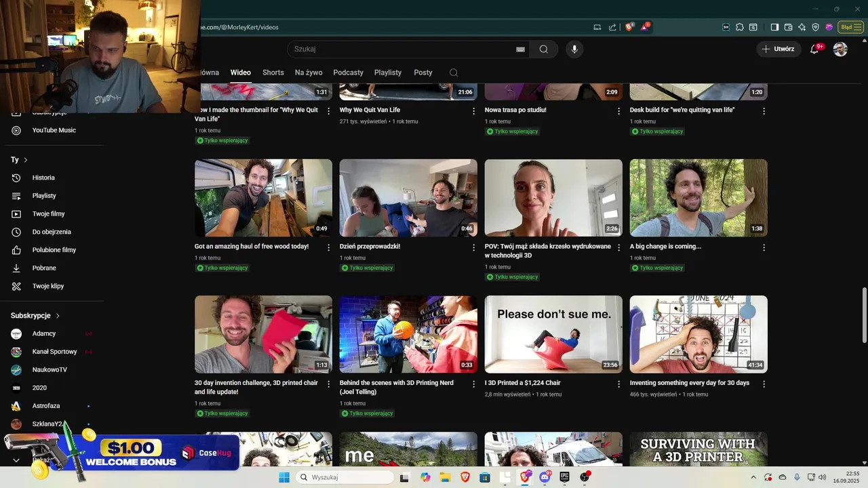Select the Wideo tab
868x488 pixels.
point(241,73)
